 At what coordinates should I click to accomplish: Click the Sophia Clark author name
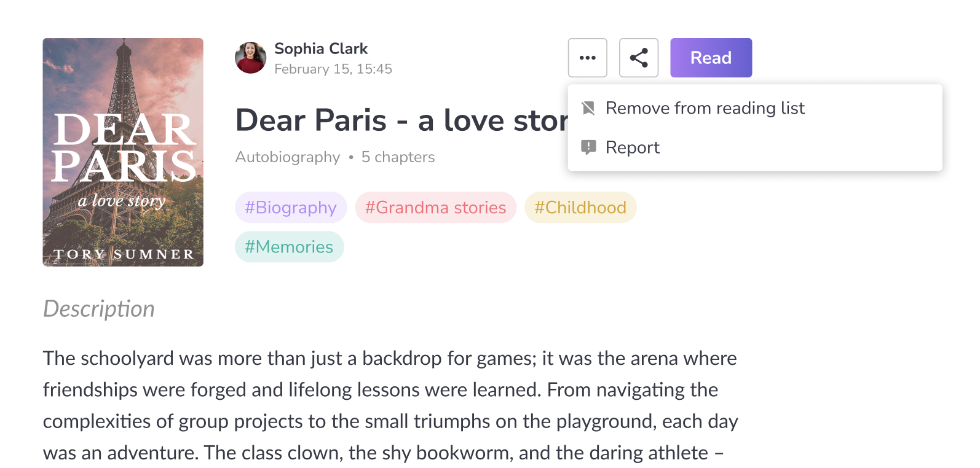click(321, 49)
